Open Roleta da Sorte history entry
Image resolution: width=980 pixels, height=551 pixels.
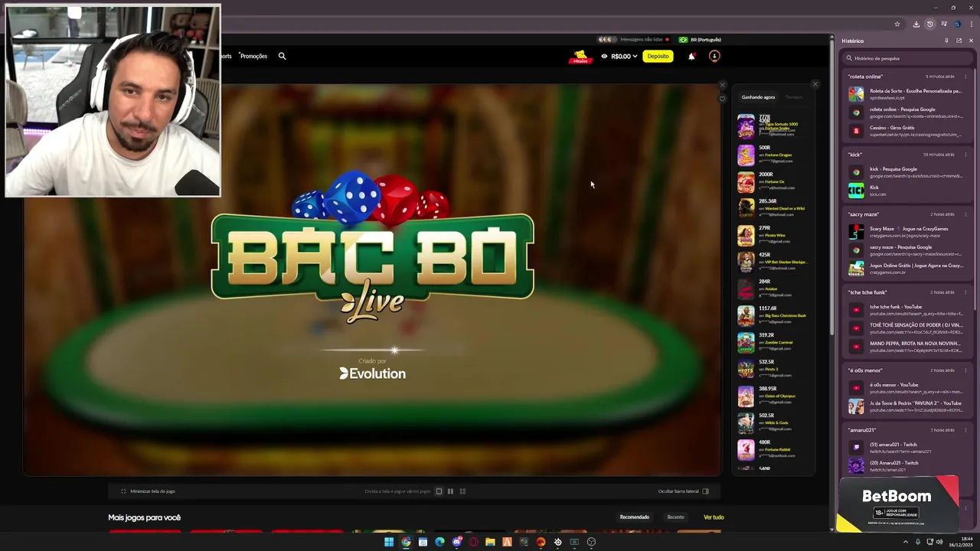907,94
